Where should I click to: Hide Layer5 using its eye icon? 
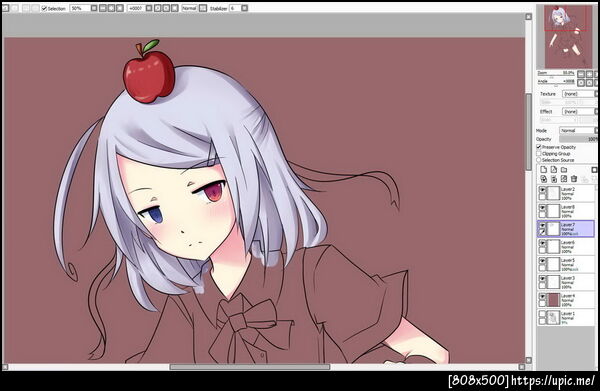point(542,261)
